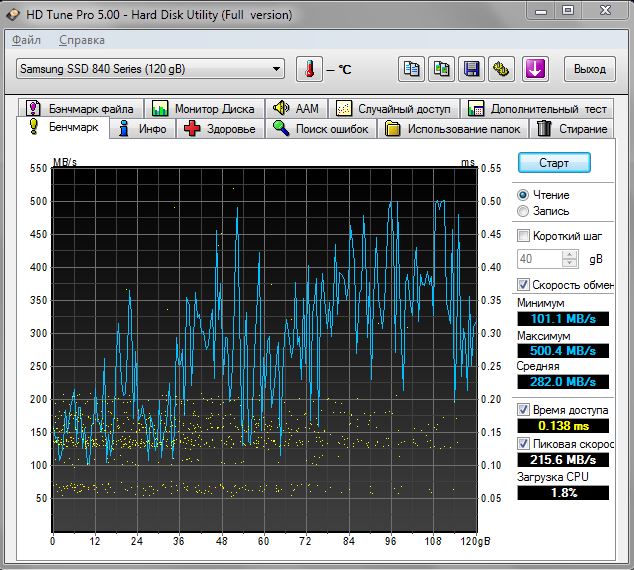This screenshot has height=570, width=634.
Task: Open the Монитор Диска tab
Action: [x=204, y=108]
